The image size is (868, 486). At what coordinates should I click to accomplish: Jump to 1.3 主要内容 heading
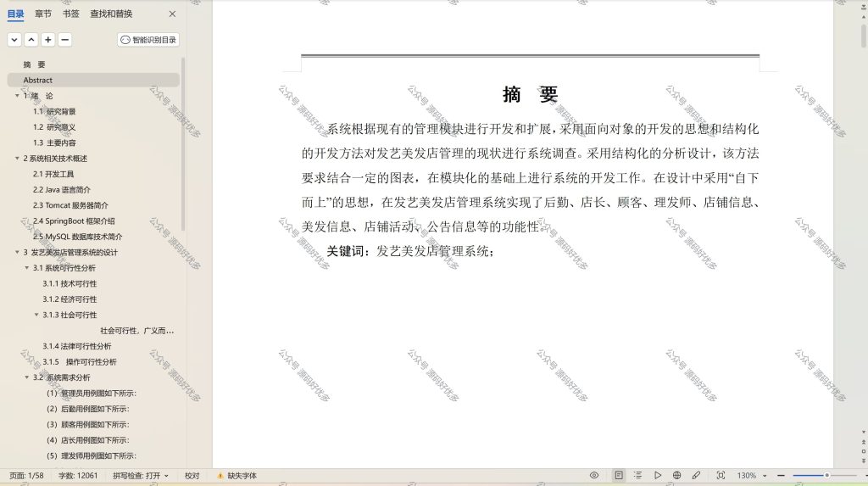pyautogui.click(x=54, y=143)
